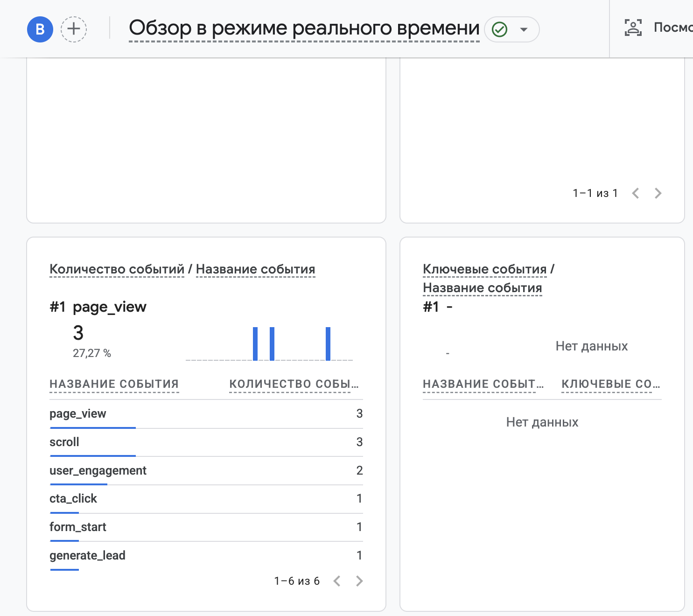The image size is (693, 616).
Task: Click the '1–6 из 6' pagination label
Action: (297, 581)
